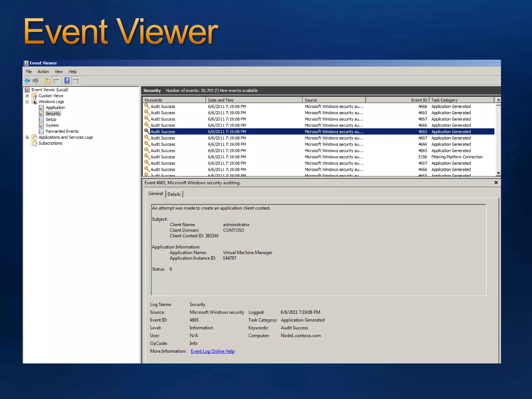532x399 pixels.
Task: Toggle the Show/Hide Console Tree icon
Action: click(56, 81)
